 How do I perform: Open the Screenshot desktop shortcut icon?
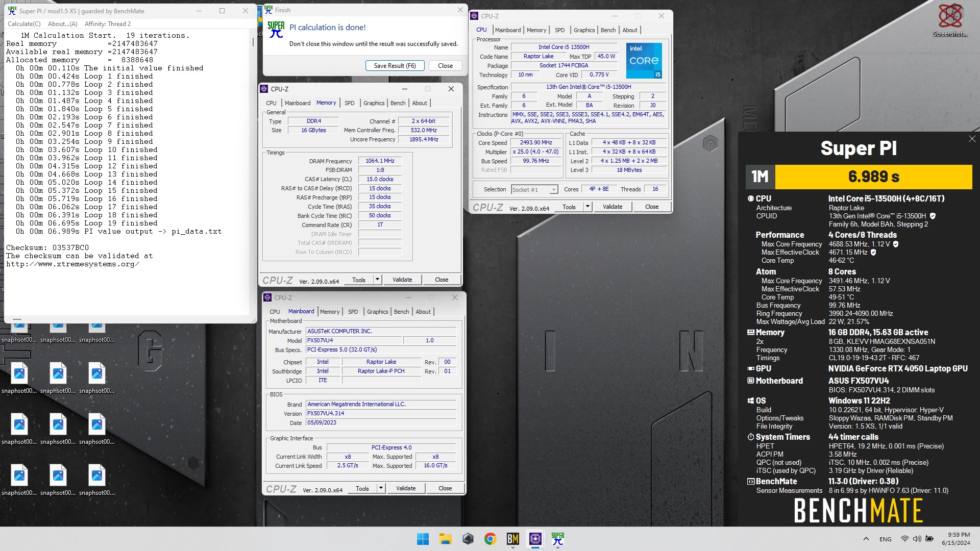tap(950, 19)
